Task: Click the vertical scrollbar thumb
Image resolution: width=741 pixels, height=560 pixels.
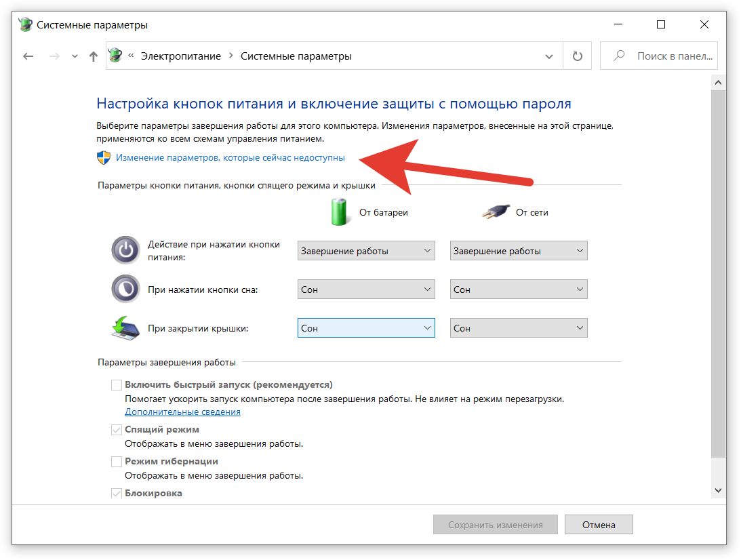Action: [719, 274]
